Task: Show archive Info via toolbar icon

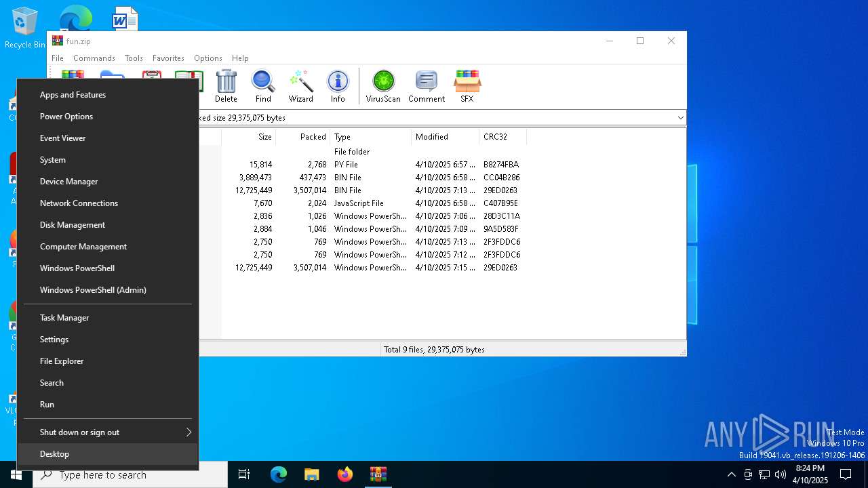Action: click(338, 86)
